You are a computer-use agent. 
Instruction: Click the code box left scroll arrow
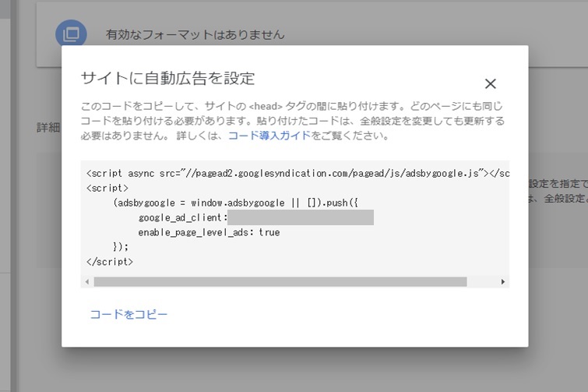point(87,281)
